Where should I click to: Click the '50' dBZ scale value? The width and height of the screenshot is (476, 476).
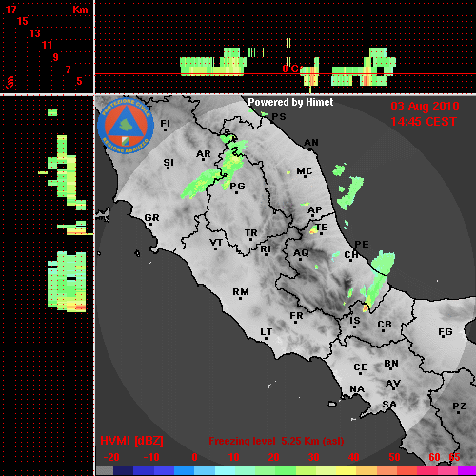(x=394, y=457)
